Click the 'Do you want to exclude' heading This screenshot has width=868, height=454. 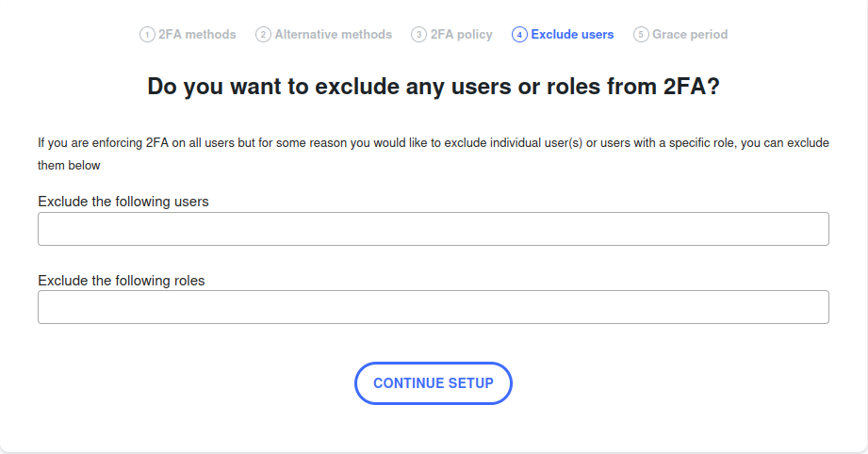click(434, 87)
